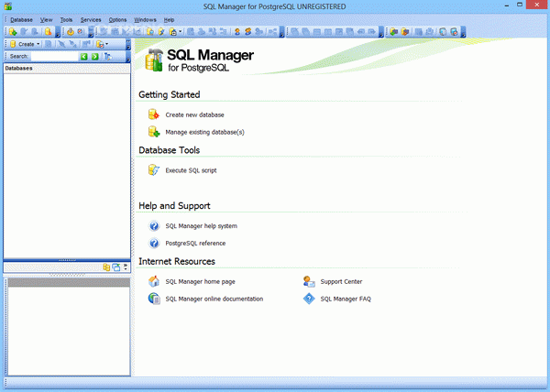The width and height of the screenshot is (550, 392).
Task: Click the Support Center icon
Action: coord(309,281)
